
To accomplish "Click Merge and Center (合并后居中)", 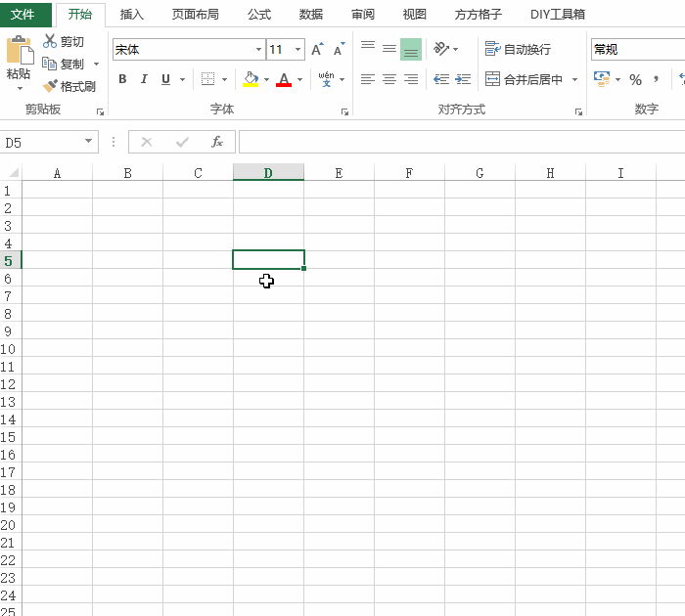I will [x=524, y=79].
